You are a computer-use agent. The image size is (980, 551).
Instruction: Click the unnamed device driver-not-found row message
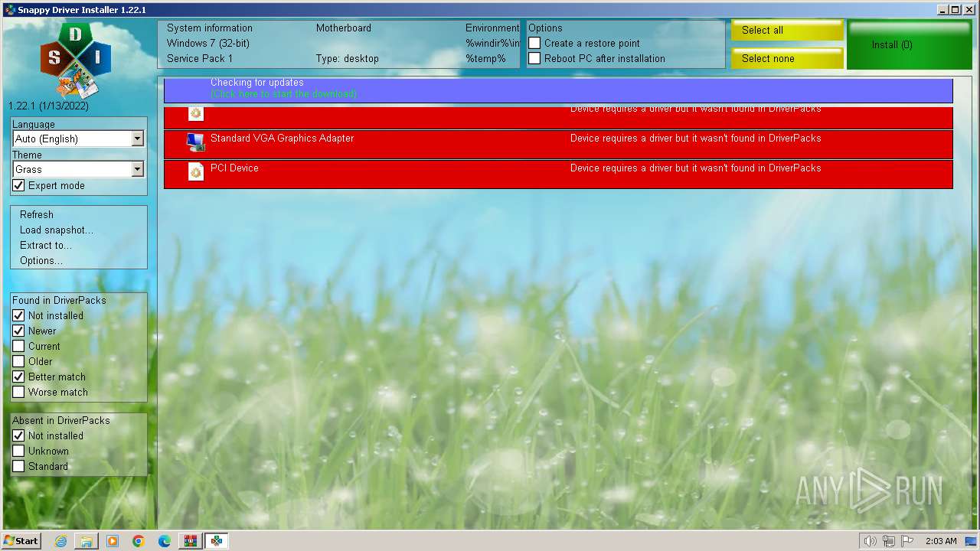pyautogui.click(x=695, y=110)
